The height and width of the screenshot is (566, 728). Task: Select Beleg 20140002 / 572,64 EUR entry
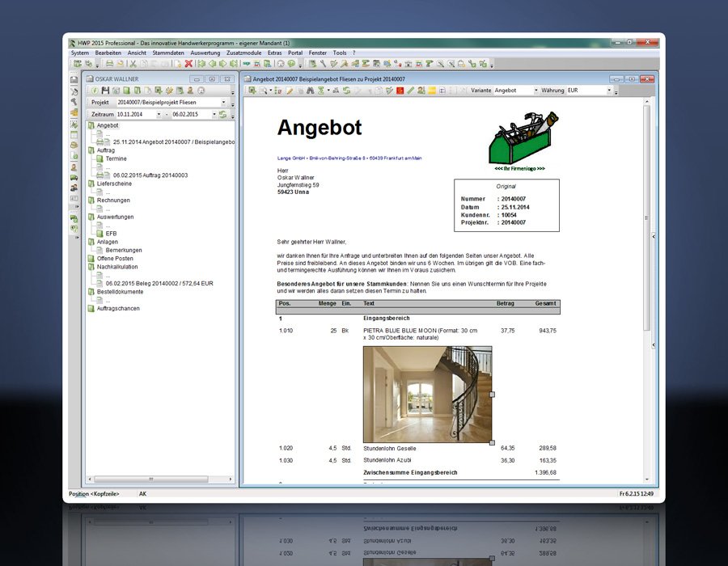point(159,284)
